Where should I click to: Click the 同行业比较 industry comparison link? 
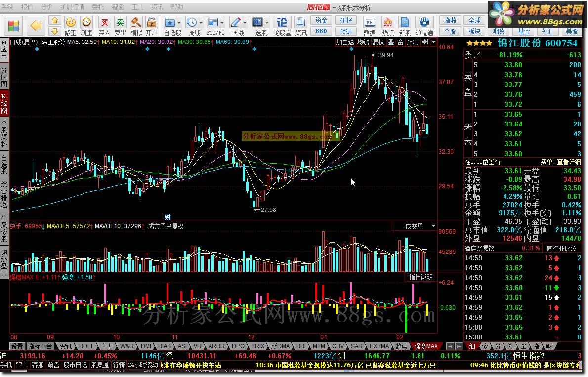coord(561,248)
